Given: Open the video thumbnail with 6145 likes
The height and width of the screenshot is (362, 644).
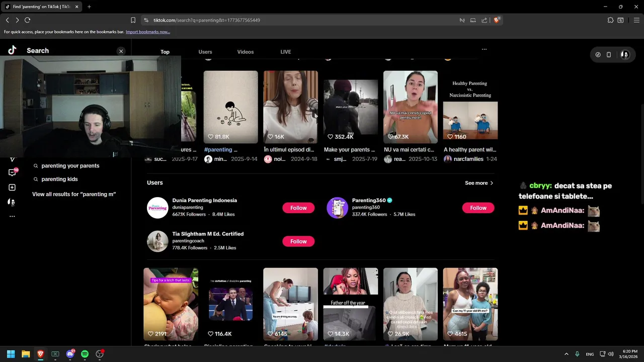Looking at the screenshot, I should click(x=290, y=304).
